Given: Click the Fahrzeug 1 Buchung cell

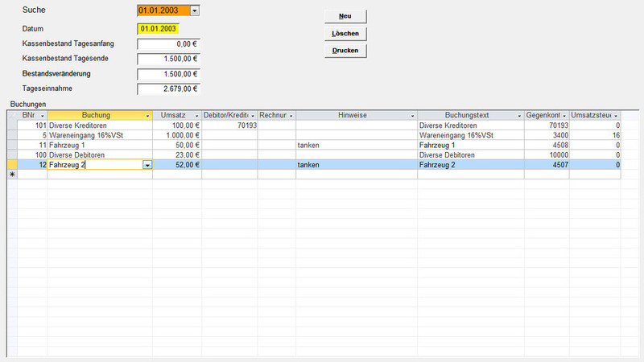Looking at the screenshot, I should [x=100, y=146].
